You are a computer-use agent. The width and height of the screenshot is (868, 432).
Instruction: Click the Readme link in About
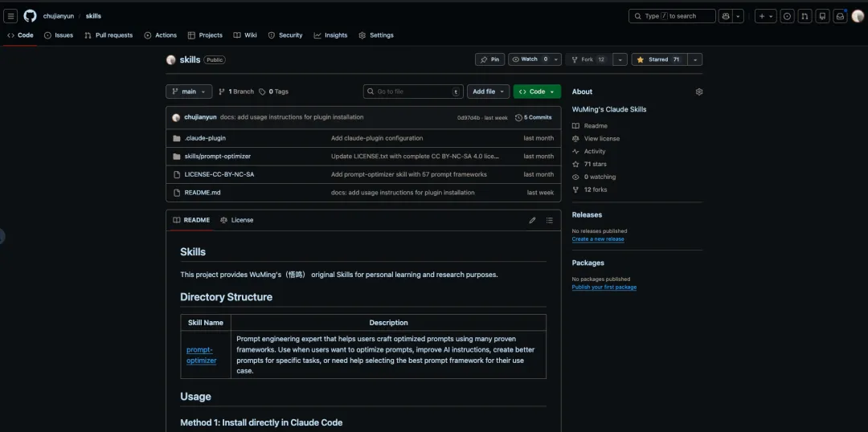click(x=590, y=126)
